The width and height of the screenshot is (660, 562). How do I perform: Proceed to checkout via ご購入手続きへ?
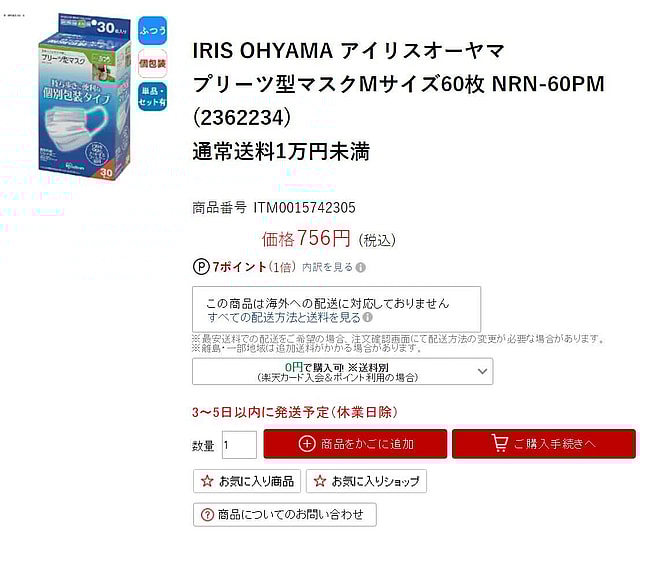pos(544,444)
